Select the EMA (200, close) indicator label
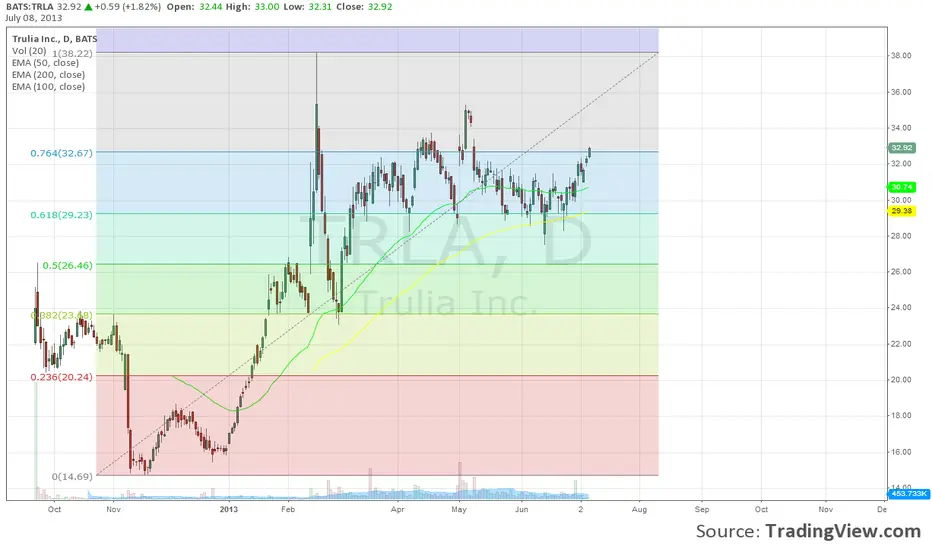This screenshot has height=550, width=932. [48, 75]
